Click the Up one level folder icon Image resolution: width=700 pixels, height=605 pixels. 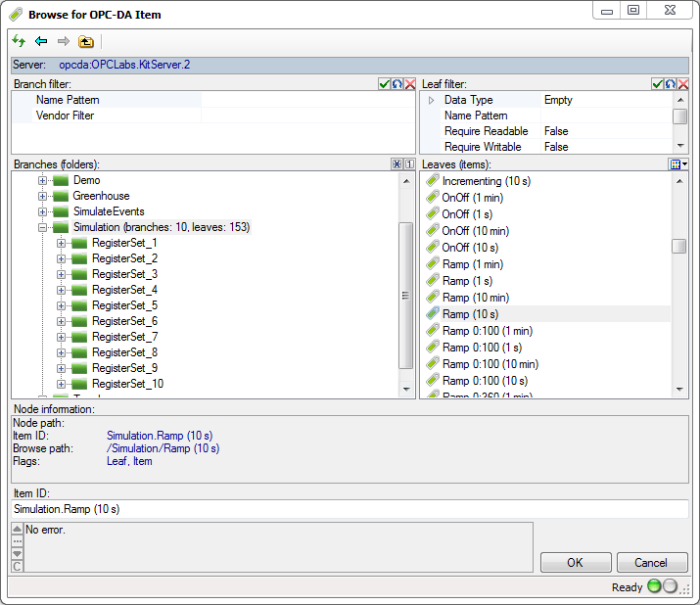point(85,41)
